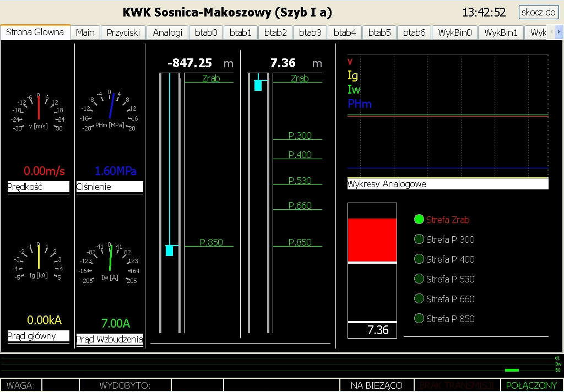564x392 pixels.
Task: Click the POŁĄCZONY status field
Action: coord(532,385)
